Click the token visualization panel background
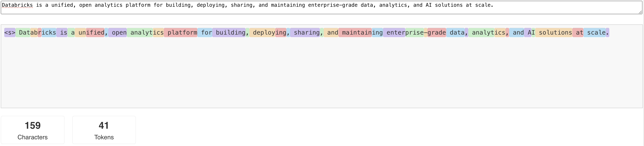Viewport: 644px width, 146px height. (x=322, y=75)
